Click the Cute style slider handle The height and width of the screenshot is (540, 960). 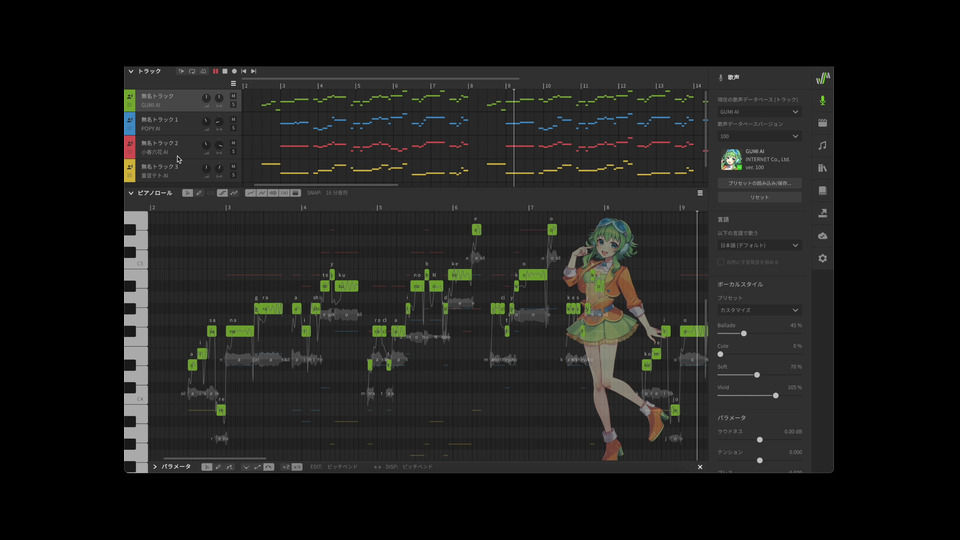pos(721,354)
